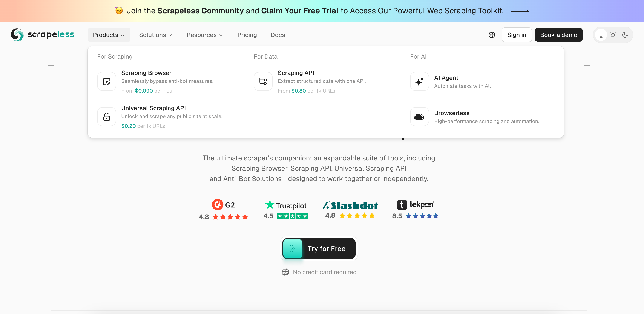Enable dark theme with moon icon
This screenshot has width=644, height=314.
tap(625, 35)
